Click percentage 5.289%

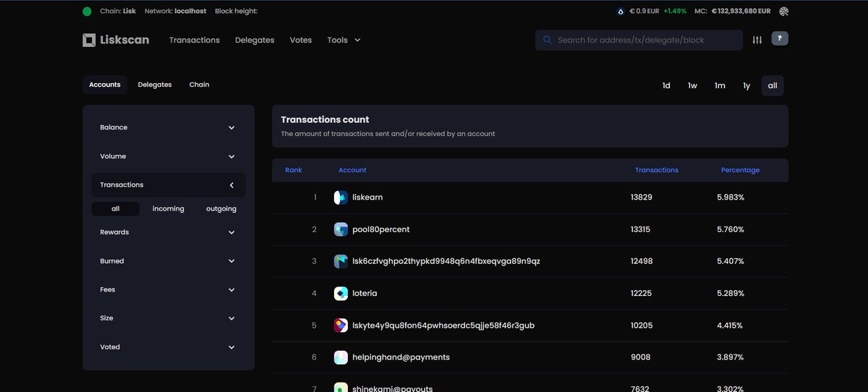[731, 294]
